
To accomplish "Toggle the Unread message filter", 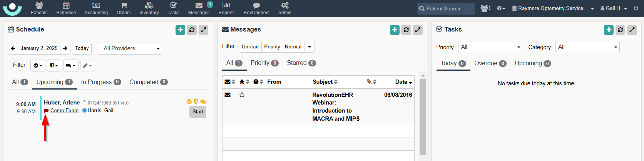I will coord(250,47).
